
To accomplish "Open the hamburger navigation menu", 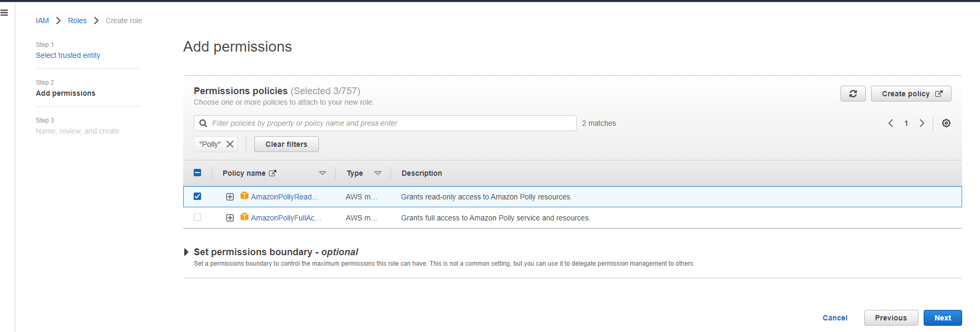I will tap(4, 13).
